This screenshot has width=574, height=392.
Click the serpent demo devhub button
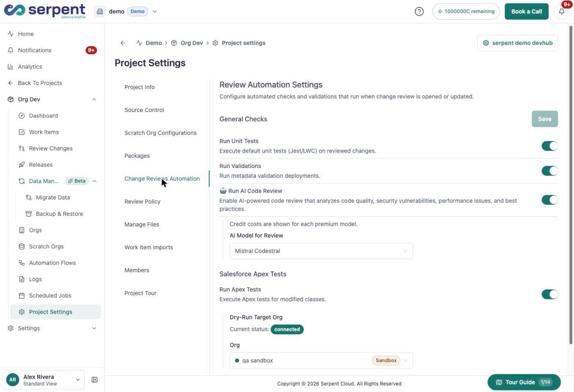[517, 43]
